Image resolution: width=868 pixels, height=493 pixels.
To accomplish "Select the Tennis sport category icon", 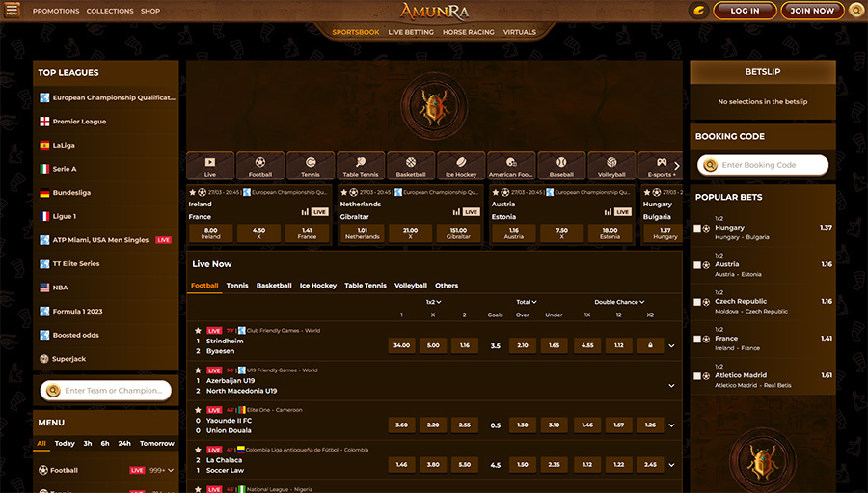I will [x=311, y=165].
